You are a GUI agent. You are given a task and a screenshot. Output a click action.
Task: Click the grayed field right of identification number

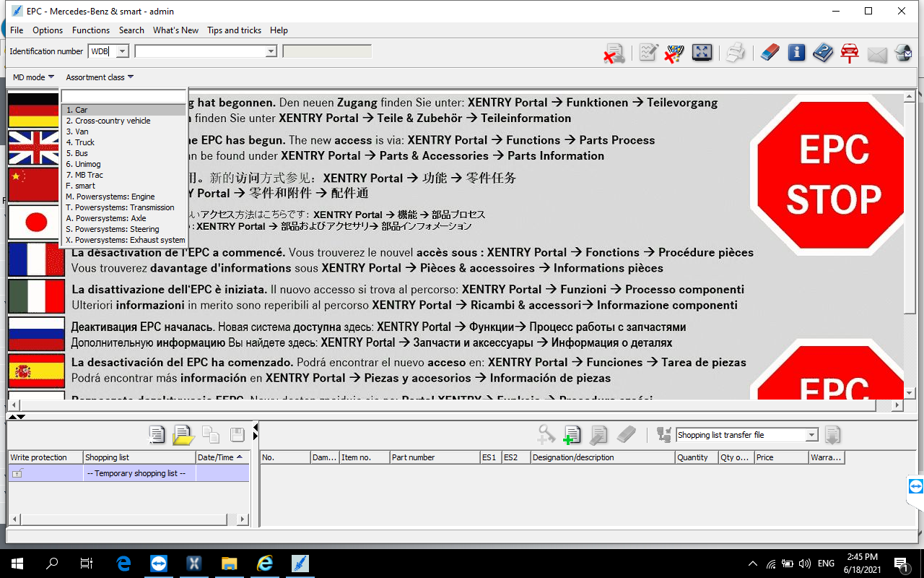coord(327,51)
